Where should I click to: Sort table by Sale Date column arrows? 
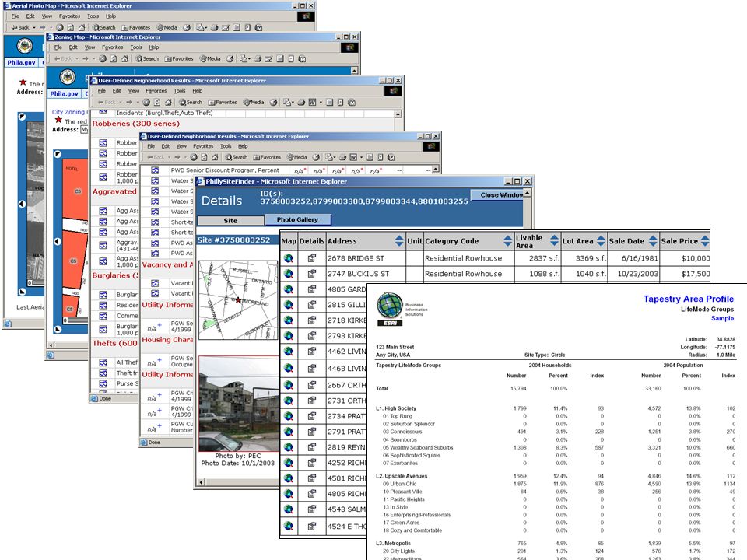[x=653, y=241]
